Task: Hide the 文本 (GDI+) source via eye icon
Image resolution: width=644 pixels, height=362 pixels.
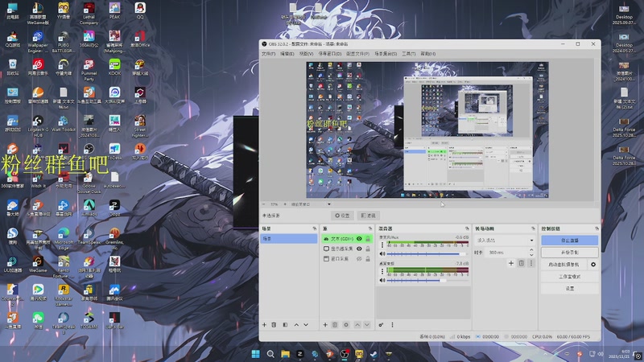Action: (359, 238)
